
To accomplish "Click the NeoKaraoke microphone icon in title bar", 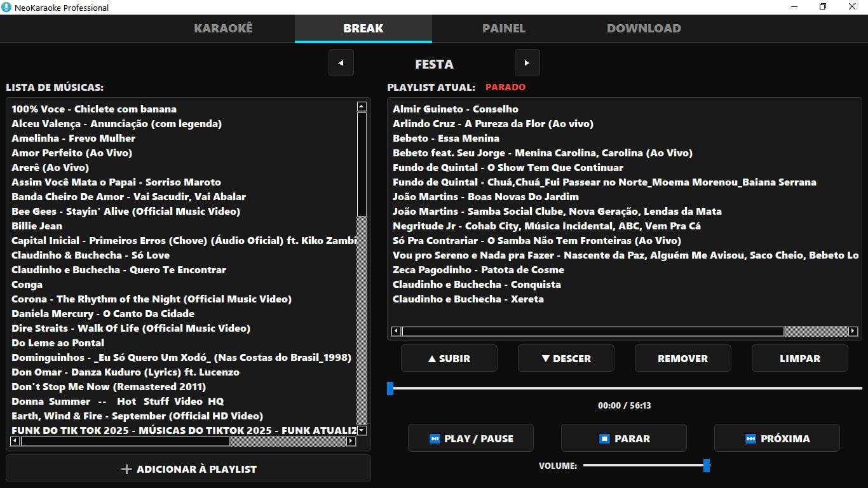I will 7,8.
